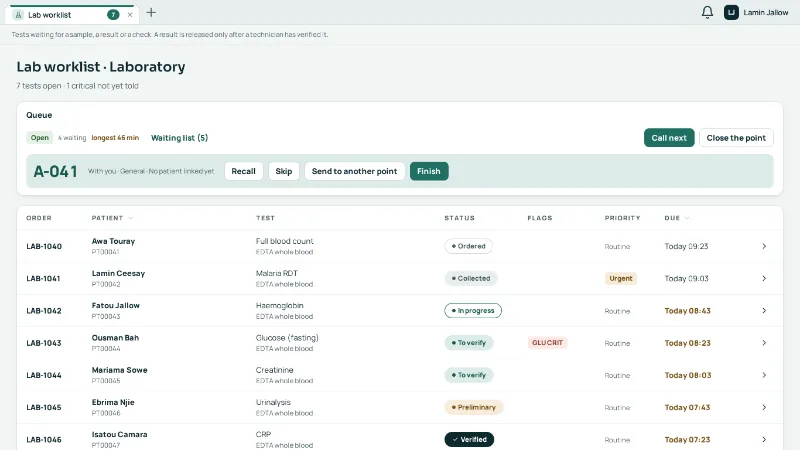Call the next patient
Screen dimensions: 800x450
(x=669, y=138)
